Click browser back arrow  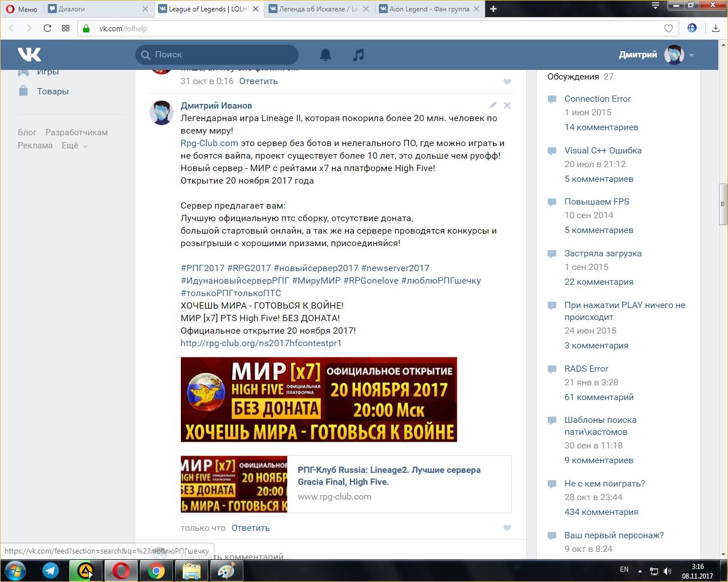pyautogui.click(x=11, y=28)
